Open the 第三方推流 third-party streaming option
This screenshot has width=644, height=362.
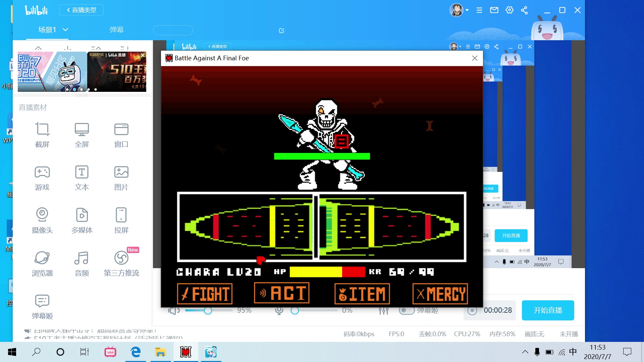click(121, 263)
